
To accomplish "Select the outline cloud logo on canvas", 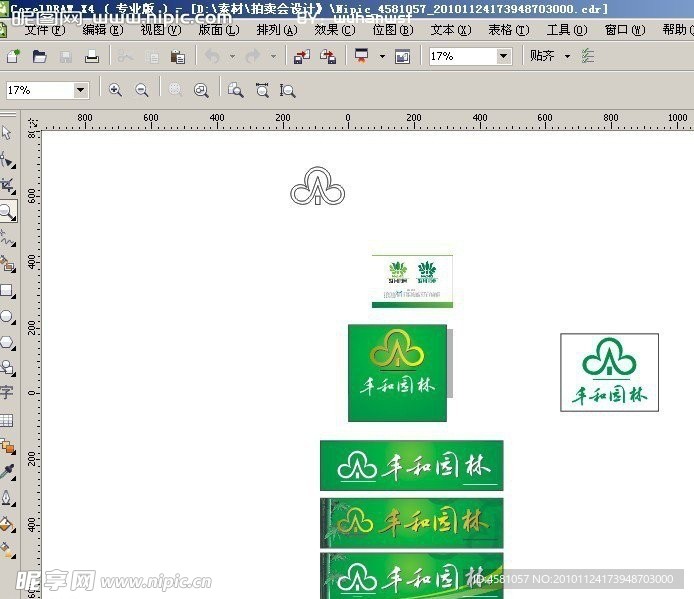I will (x=318, y=186).
